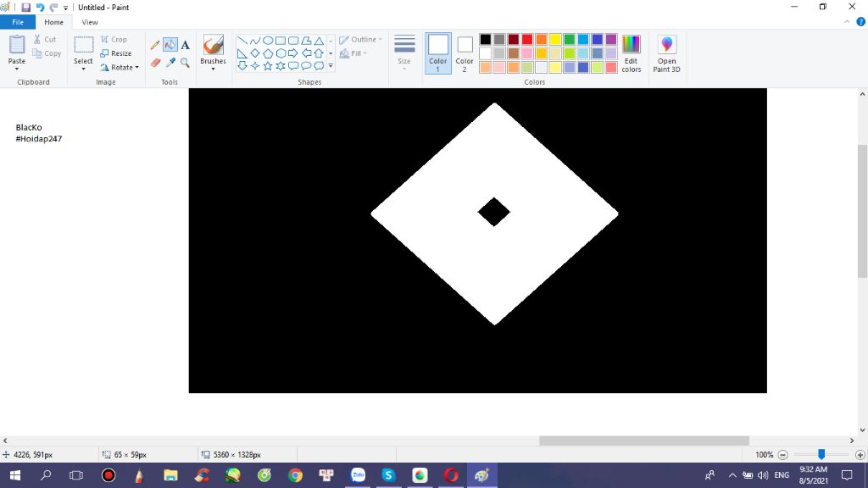868x488 pixels.
Task: Click the Copy button
Action: (47, 53)
